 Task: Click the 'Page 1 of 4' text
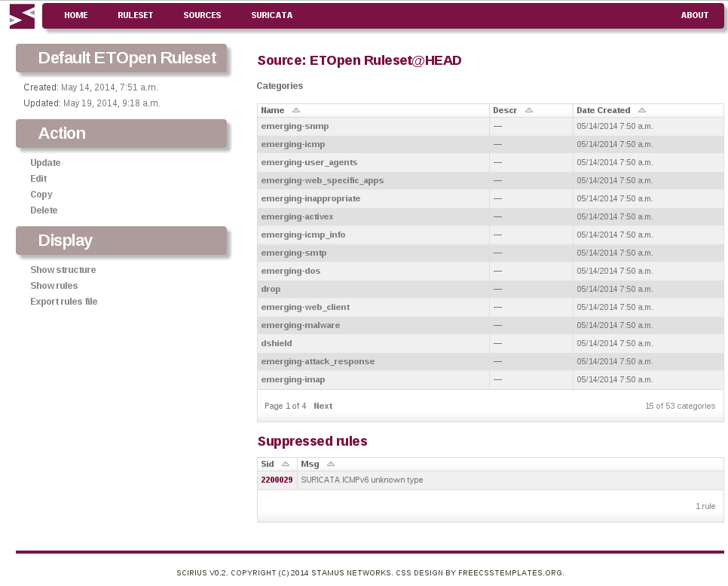point(285,406)
